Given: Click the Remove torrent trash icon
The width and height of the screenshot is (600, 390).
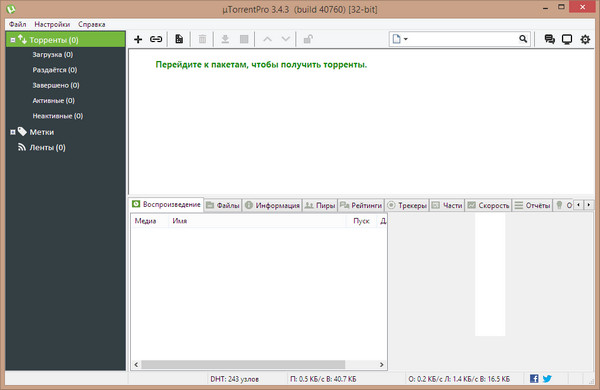Looking at the screenshot, I should [x=202, y=39].
